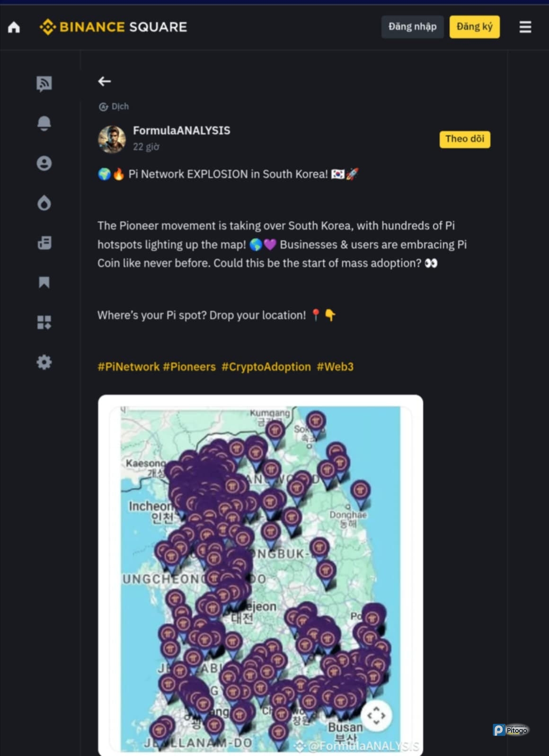Open bookmarks icon in sidebar
The width and height of the screenshot is (549, 756).
pos(44,282)
